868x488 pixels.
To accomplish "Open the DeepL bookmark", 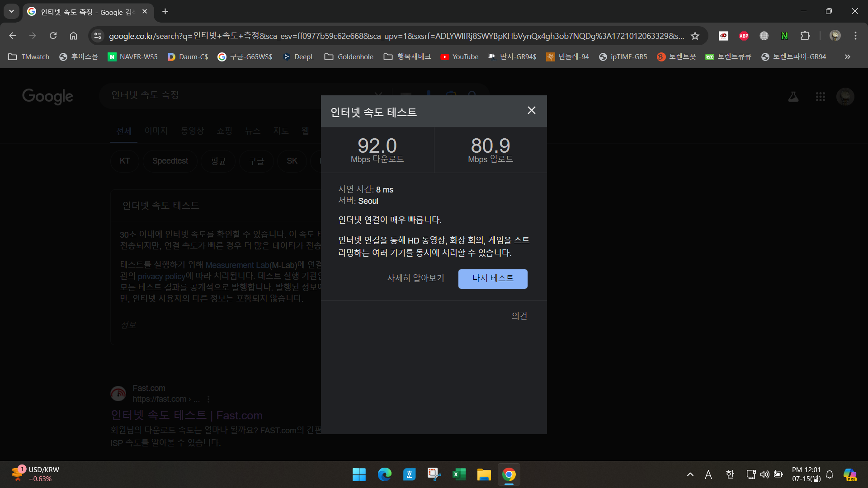I will [298, 56].
